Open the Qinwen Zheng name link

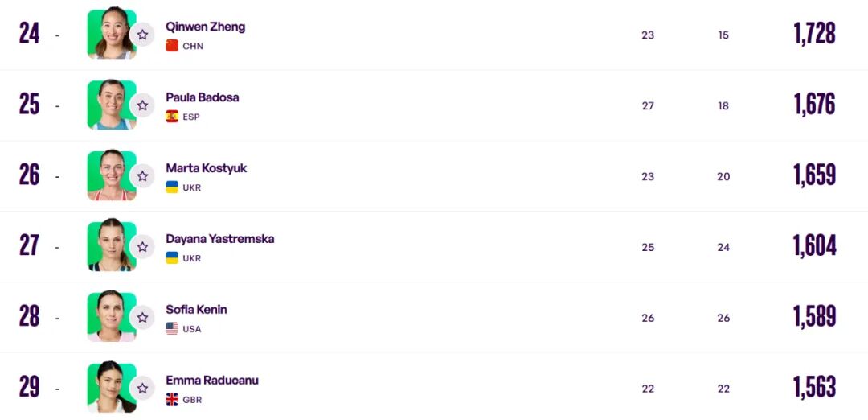205,27
